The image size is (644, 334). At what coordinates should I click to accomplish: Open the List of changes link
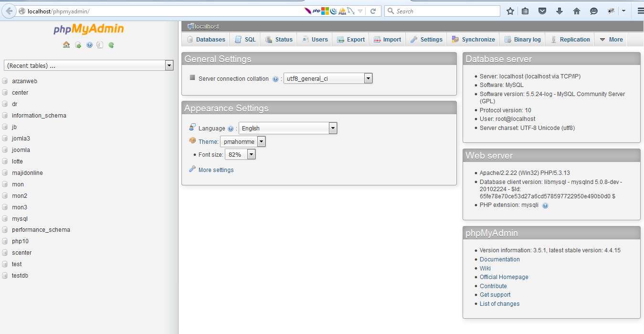point(499,304)
